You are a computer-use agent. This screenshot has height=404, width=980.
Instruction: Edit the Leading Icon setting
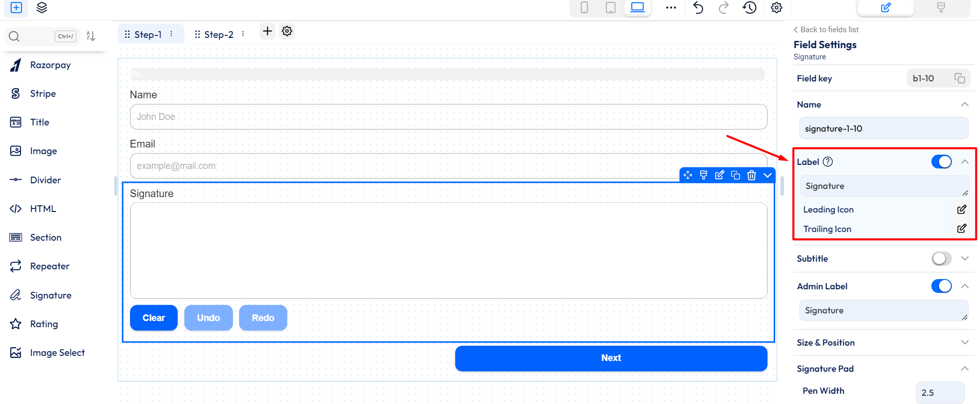[x=962, y=209]
